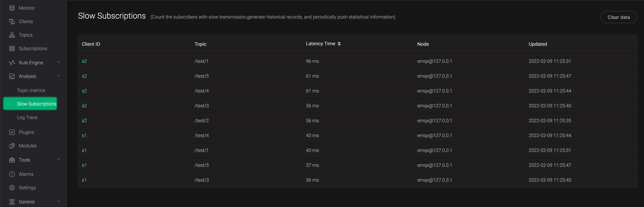Click the Plugins checkmark icon
The image size is (644, 207).
click(x=12, y=132)
